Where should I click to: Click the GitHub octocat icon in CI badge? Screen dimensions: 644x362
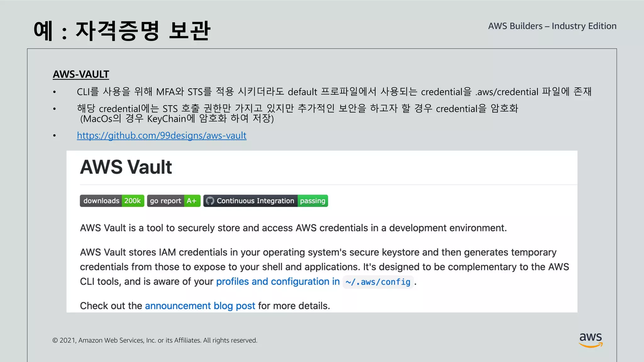tap(210, 201)
